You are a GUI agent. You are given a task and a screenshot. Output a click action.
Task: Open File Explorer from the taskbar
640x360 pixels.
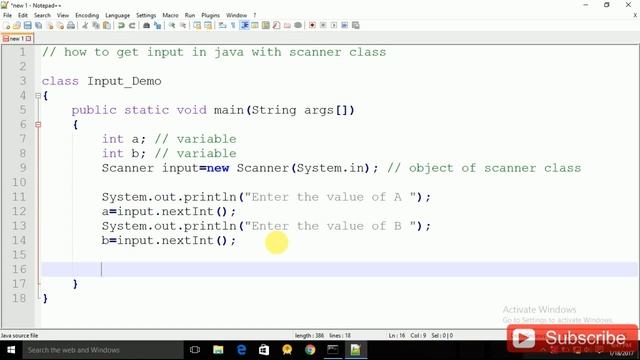click(x=218, y=350)
